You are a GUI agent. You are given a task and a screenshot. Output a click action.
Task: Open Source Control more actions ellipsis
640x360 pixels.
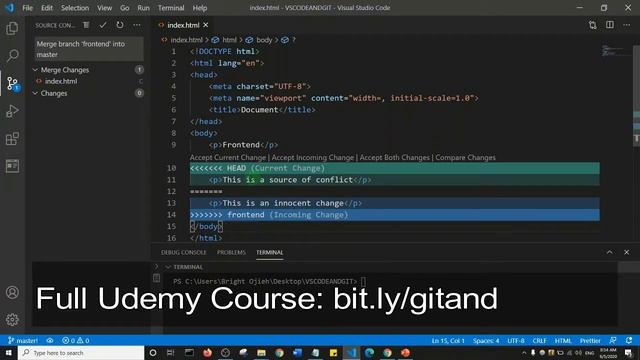tap(137, 25)
